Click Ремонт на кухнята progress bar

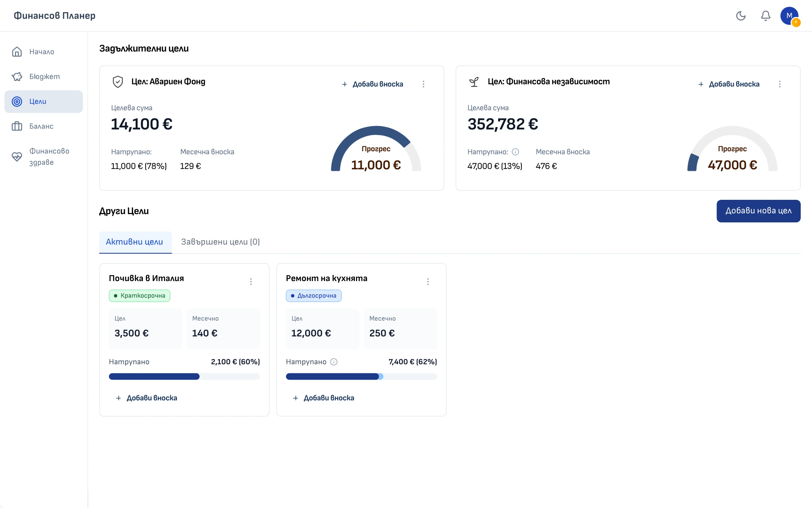click(361, 376)
